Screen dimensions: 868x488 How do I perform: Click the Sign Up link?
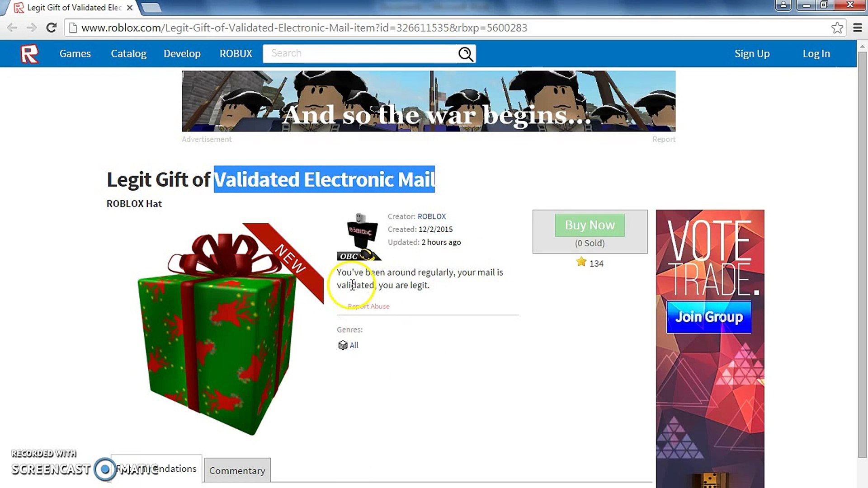point(752,54)
